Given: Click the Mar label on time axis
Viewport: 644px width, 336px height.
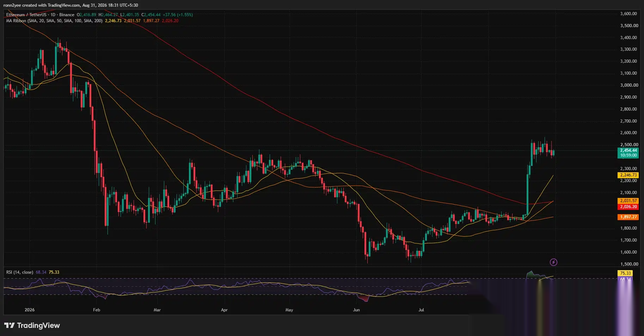Looking at the screenshot, I should [x=157, y=310].
